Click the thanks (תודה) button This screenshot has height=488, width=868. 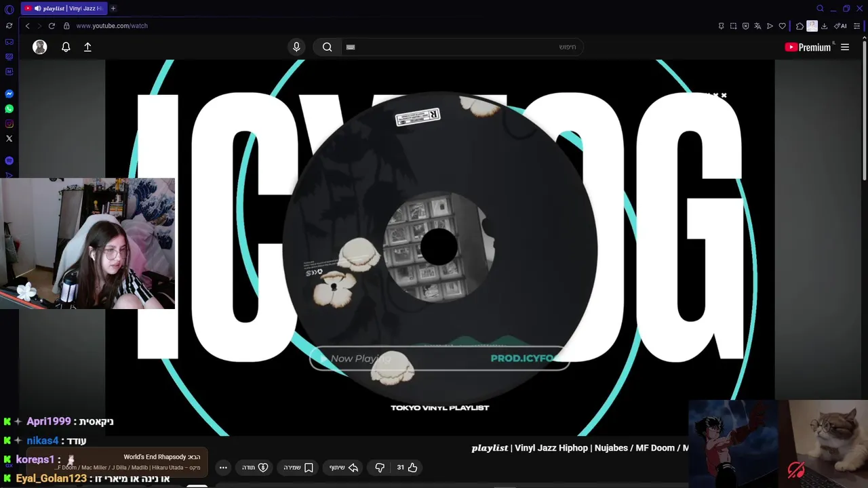[256, 467]
